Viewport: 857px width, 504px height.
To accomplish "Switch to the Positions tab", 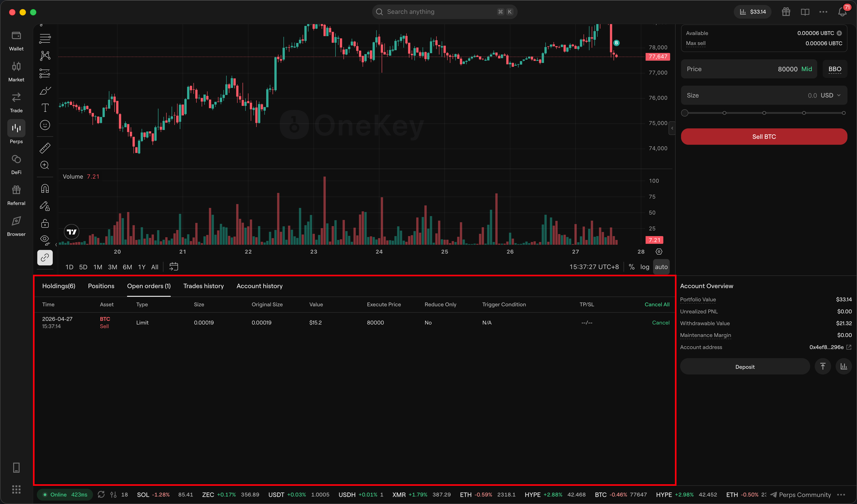I will [x=101, y=286].
